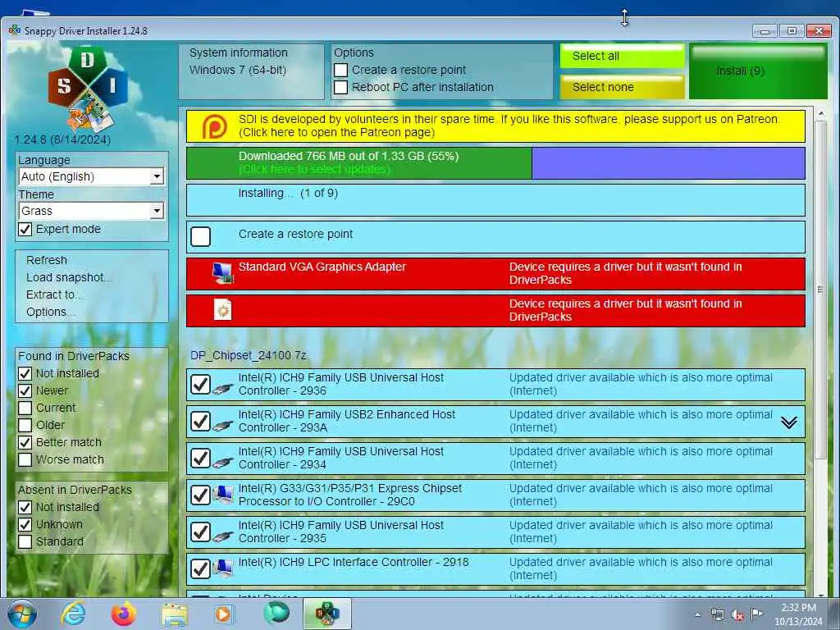Click Refresh in the side menu

pyautogui.click(x=47, y=260)
